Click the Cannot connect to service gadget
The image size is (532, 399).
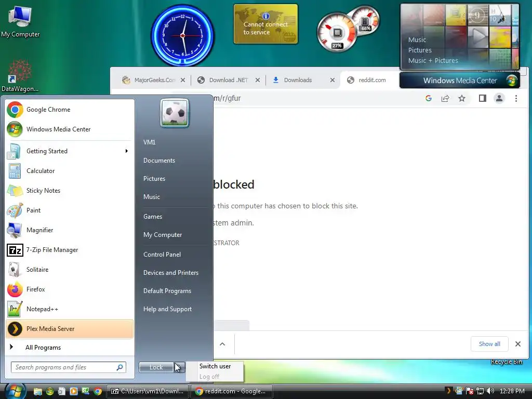[x=265, y=24]
